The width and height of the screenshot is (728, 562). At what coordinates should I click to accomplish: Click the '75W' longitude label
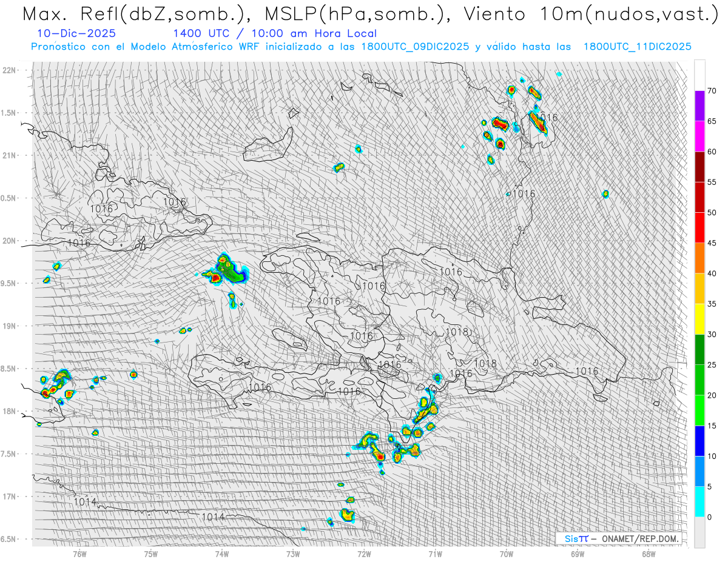[x=150, y=554]
